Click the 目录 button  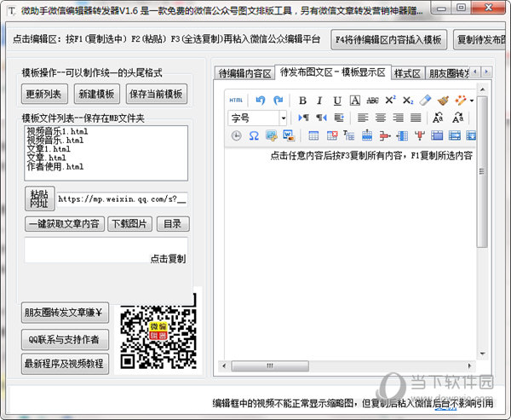173,224
